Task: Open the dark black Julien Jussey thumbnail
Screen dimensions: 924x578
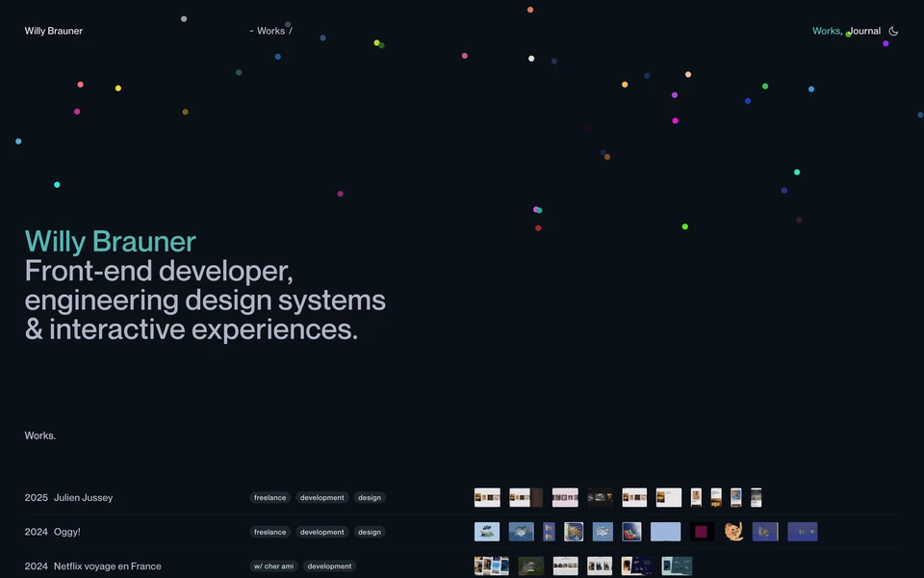Action: coord(600,497)
